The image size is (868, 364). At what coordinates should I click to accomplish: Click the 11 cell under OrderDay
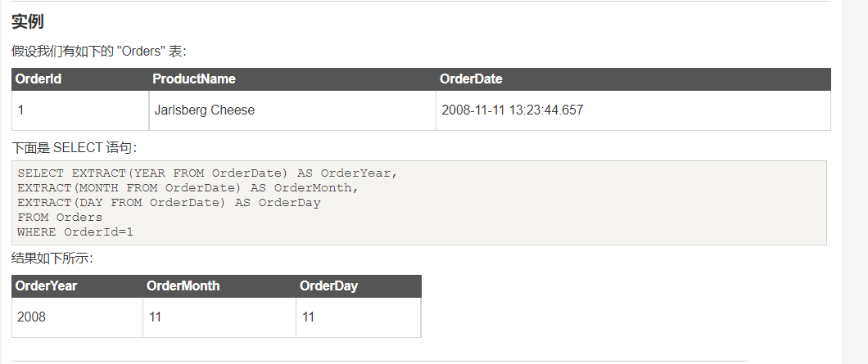click(x=308, y=317)
